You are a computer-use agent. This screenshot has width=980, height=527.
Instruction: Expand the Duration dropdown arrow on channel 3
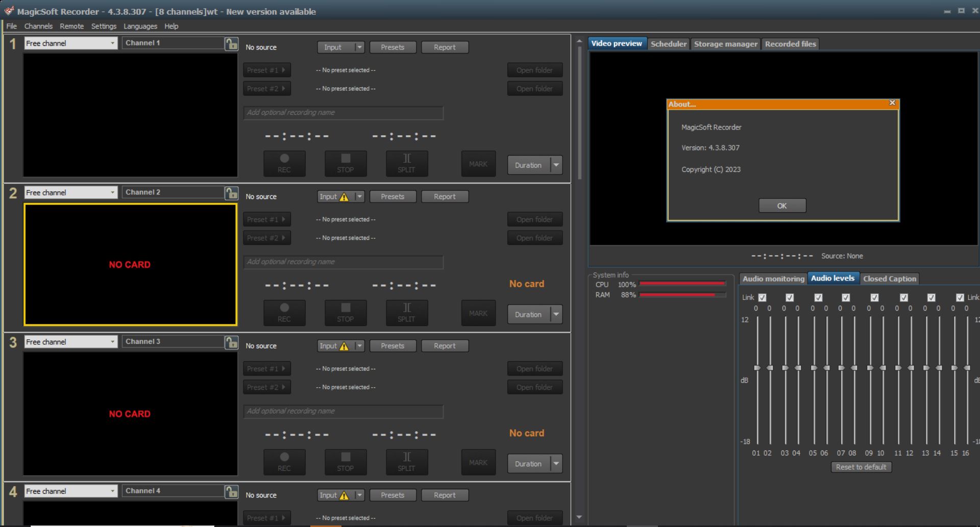point(556,464)
